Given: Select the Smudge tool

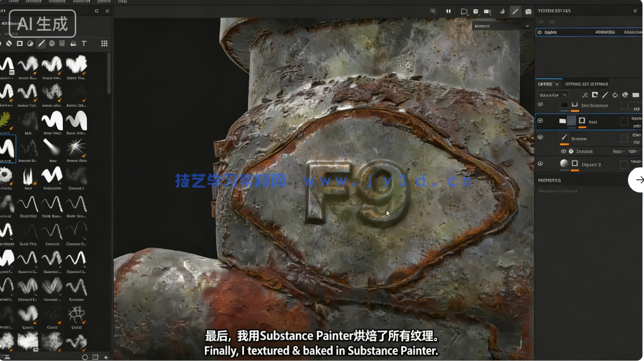Looking at the screenshot, I should coord(30,43).
